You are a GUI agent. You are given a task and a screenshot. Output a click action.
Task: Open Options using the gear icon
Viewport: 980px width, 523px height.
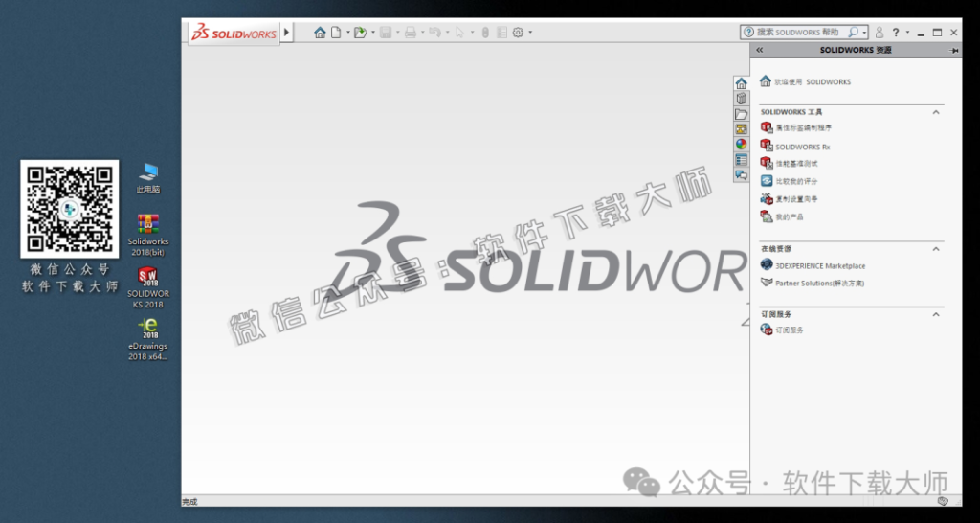pos(518,33)
